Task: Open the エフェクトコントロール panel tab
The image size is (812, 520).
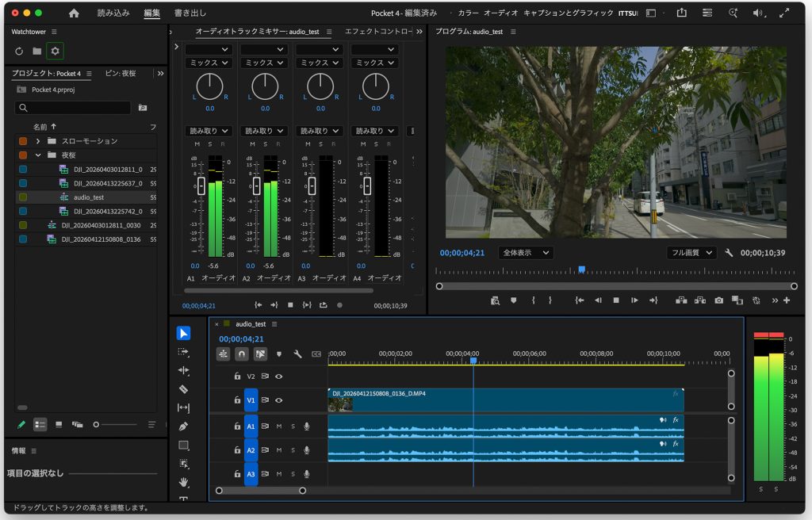Action: [379, 32]
